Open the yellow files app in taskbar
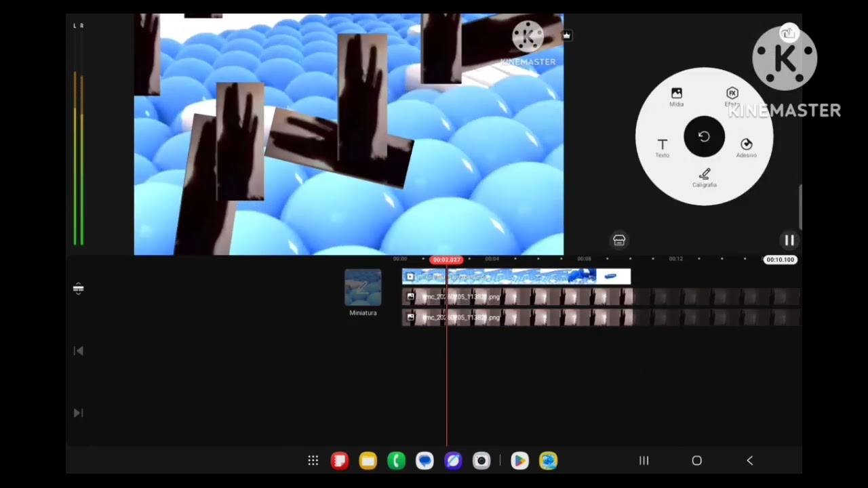 tap(368, 461)
